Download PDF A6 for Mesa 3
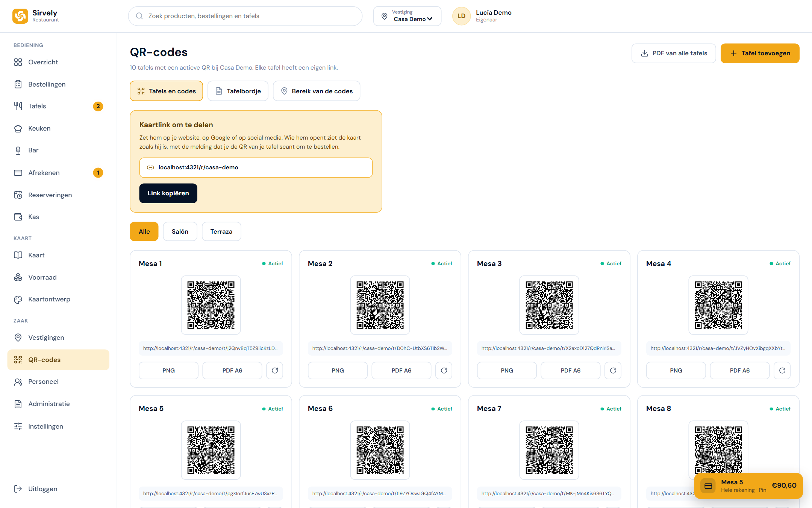 point(570,371)
